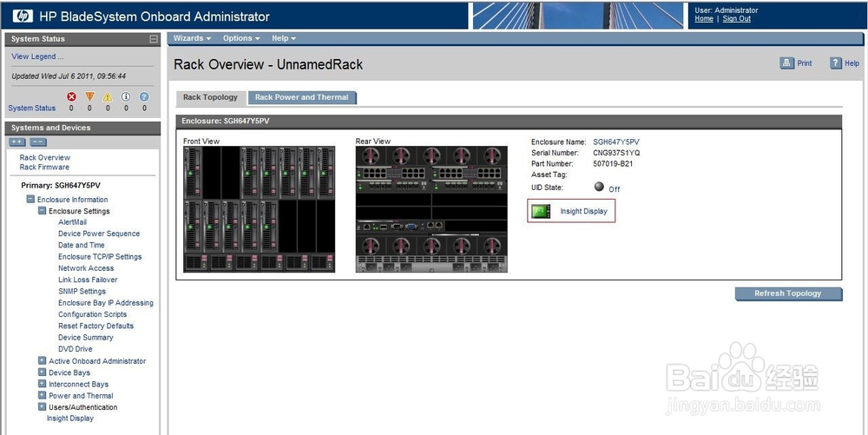Open Enclosure Information tree item
The height and width of the screenshot is (435, 868).
(73, 200)
